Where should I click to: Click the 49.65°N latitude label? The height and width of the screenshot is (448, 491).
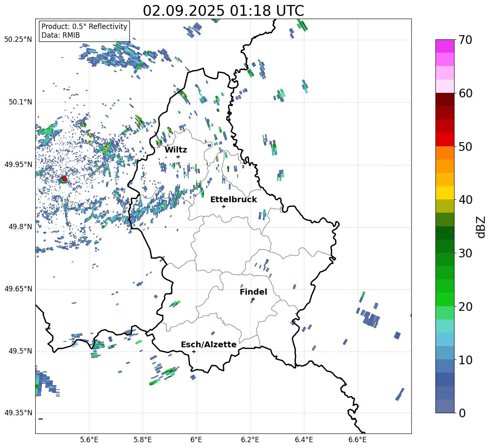click(x=18, y=289)
